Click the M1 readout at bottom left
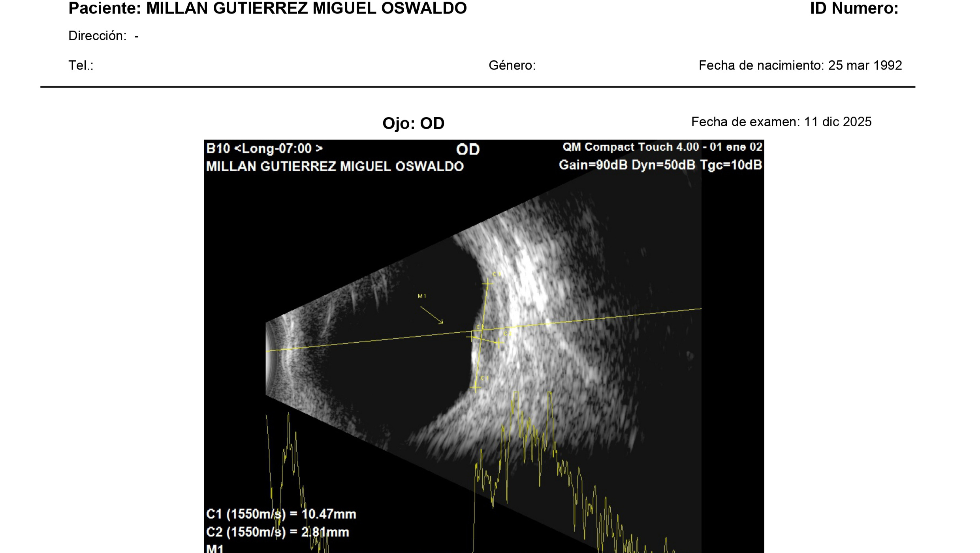This screenshot has width=980, height=553. point(215,548)
